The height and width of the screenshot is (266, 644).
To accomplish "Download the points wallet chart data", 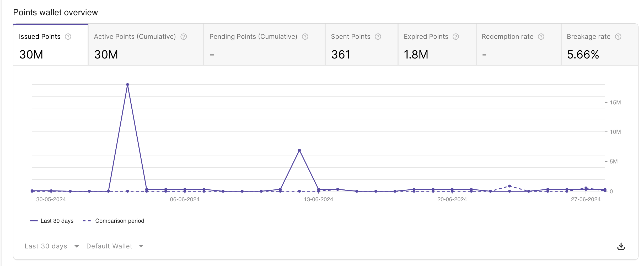I will coord(621,246).
